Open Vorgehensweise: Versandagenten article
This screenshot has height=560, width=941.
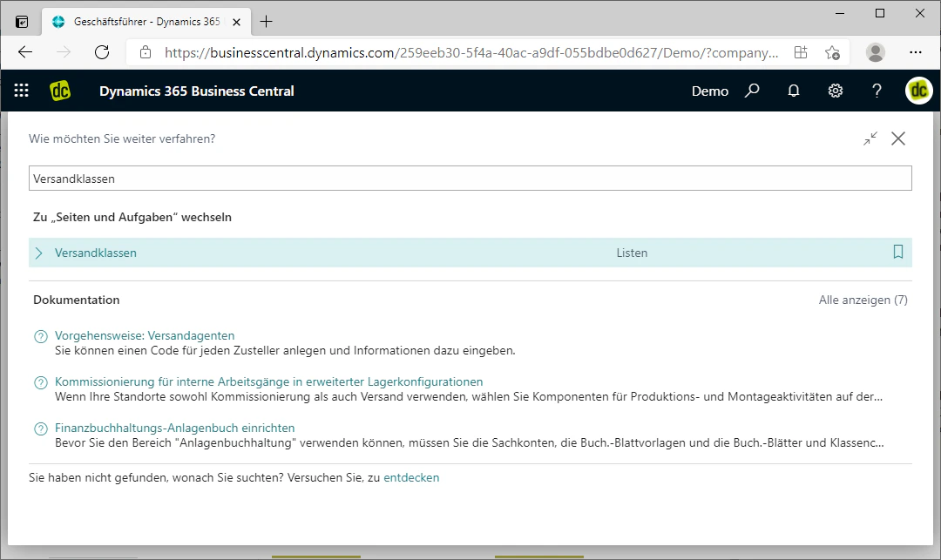pyautogui.click(x=145, y=336)
